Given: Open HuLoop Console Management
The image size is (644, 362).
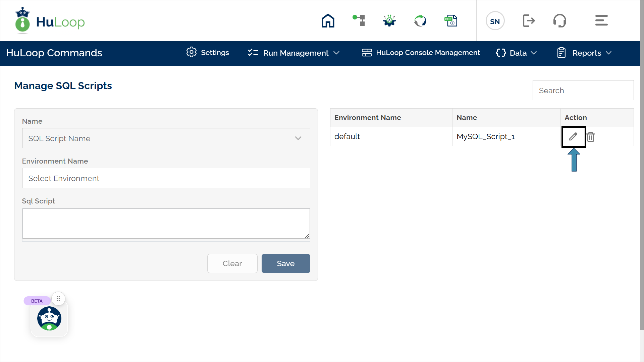Looking at the screenshot, I should (x=421, y=53).
